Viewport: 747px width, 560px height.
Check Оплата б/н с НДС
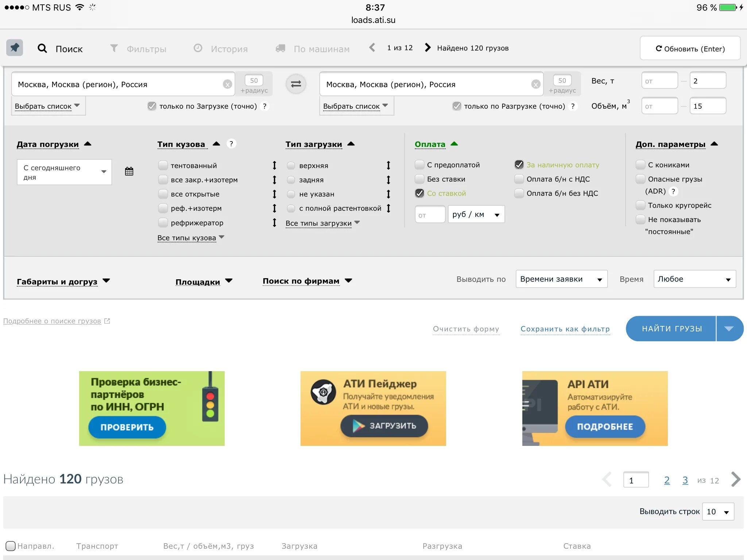[x=519, y=179]
